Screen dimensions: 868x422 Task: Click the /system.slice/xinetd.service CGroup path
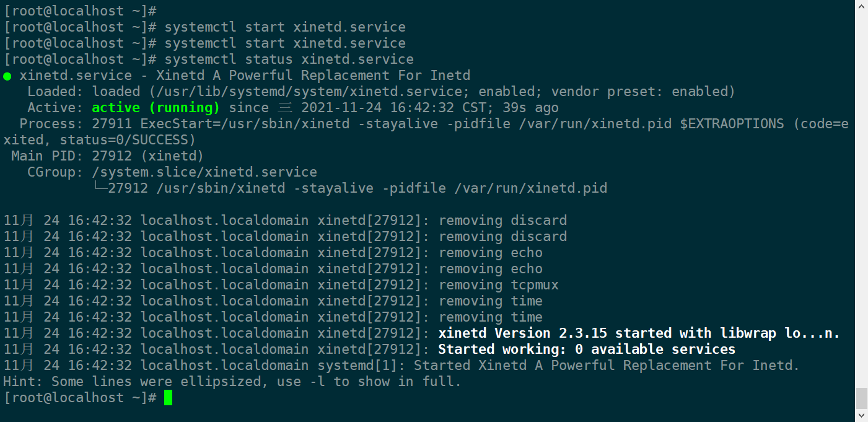204,172
